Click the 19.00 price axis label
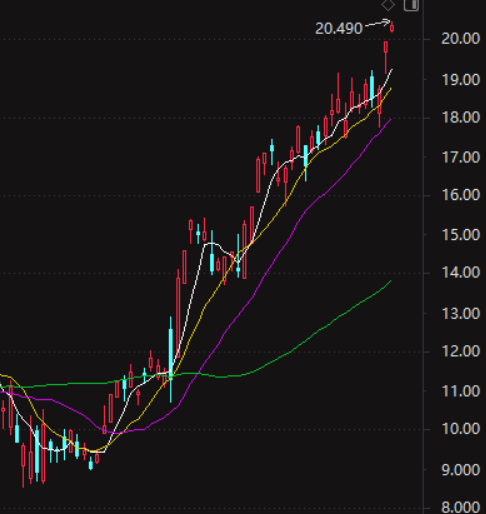This screenshot has width=486, height=514. (x=461, y=80)
